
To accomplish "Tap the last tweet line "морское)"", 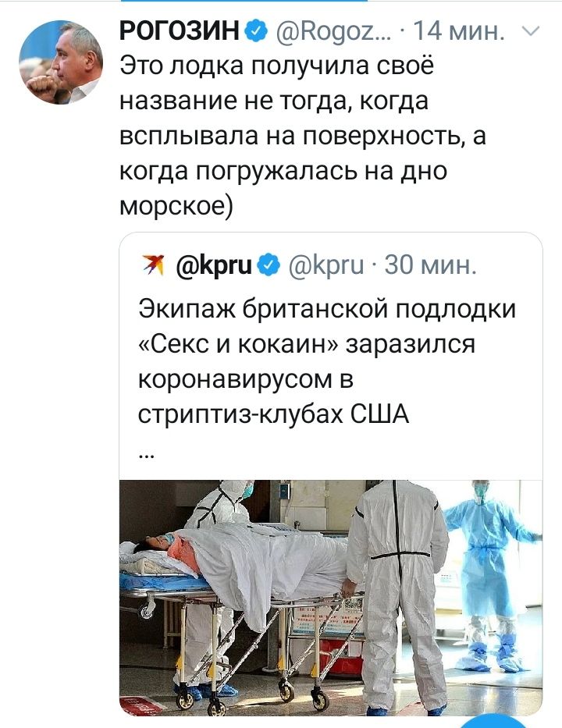I will coord(176,206).
